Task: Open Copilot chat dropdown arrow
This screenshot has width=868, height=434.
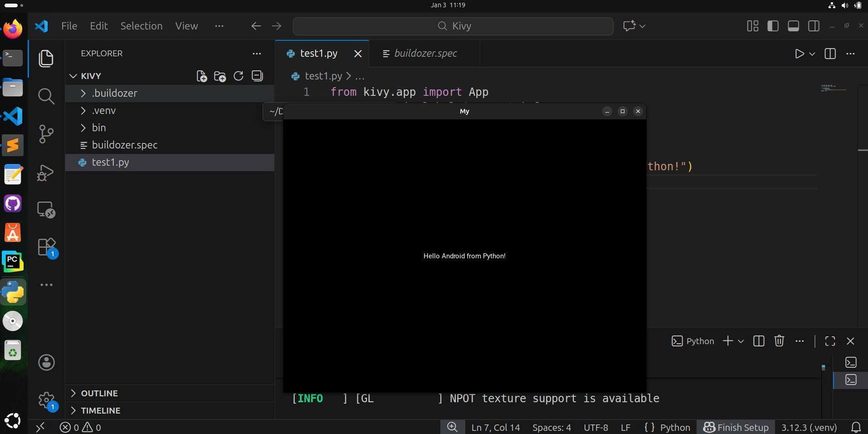Action: (x=642, y=26)
